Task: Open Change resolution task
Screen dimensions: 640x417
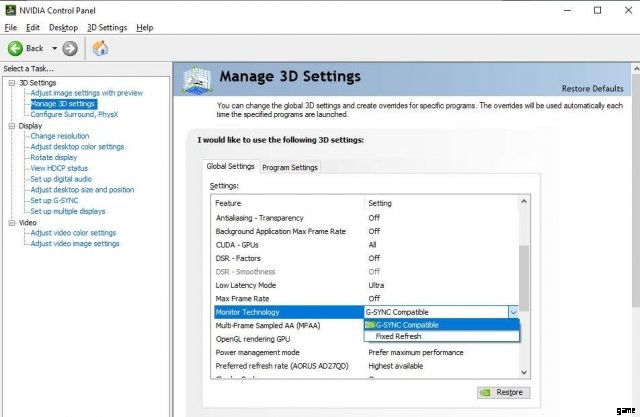Action: pyautogui.click(x=60, y=136)
